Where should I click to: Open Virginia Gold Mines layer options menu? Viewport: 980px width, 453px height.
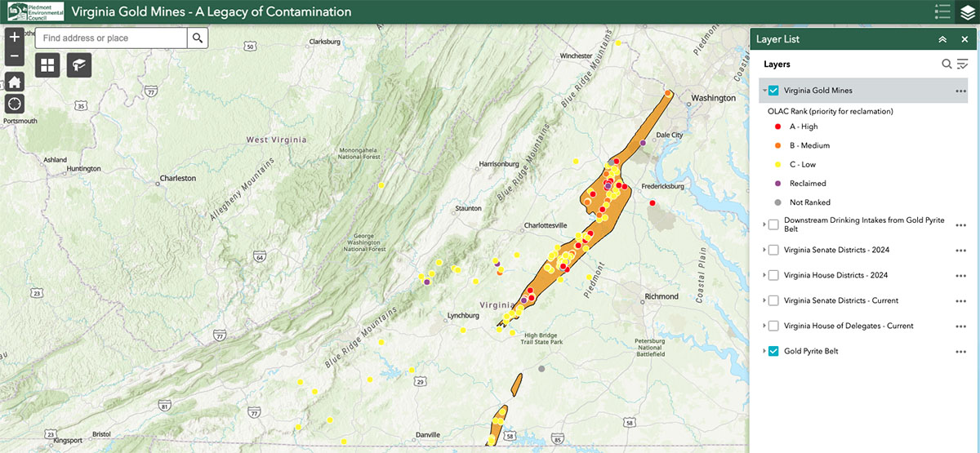click(x=960, y=91)
